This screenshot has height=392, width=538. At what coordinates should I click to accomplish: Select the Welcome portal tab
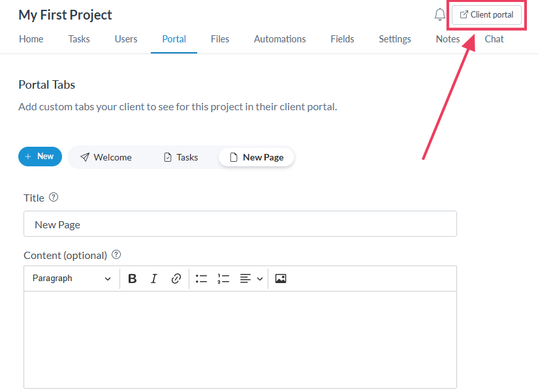(x=106, y=157)
